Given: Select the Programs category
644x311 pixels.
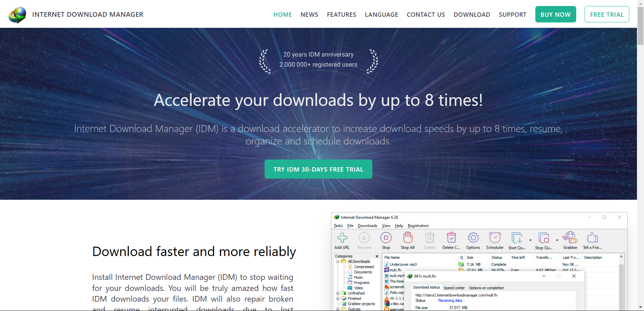Looking at the screenshot, I should point(362,283).
